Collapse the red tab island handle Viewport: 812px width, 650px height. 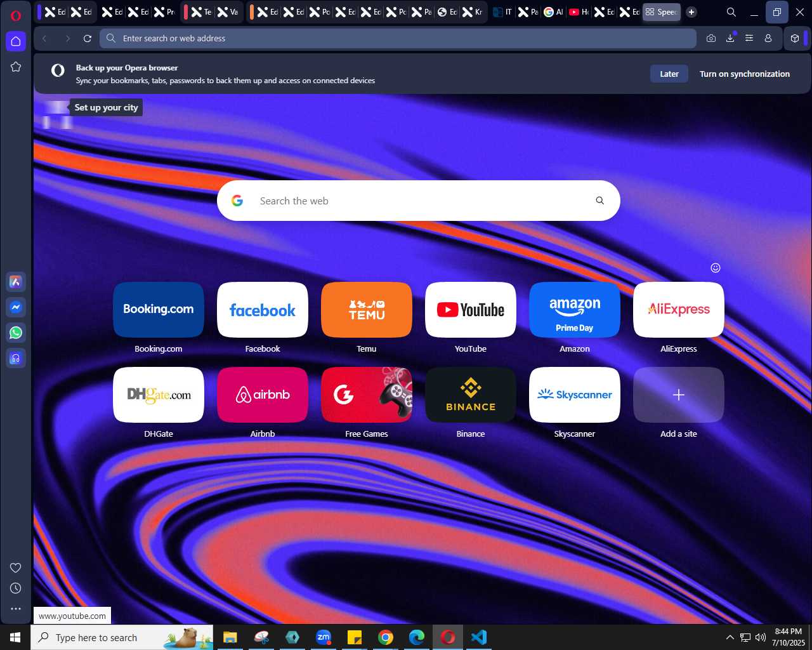click(x=186, y=11)
